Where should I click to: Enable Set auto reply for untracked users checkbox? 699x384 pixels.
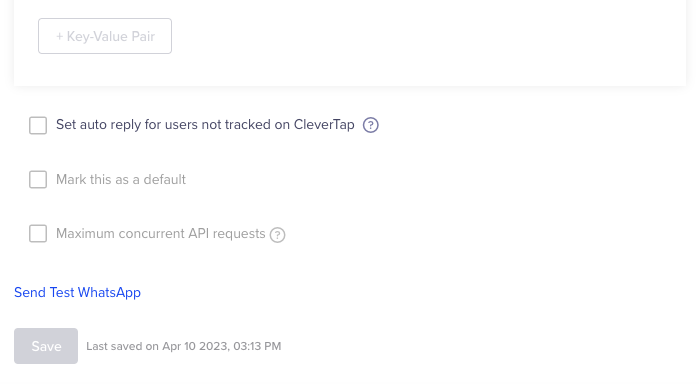tap(38, 125)
